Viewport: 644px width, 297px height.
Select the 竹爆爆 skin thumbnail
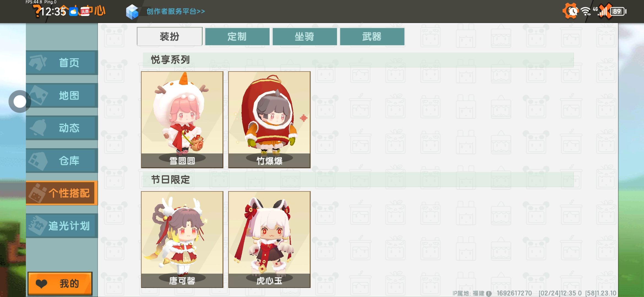[x=269, y=120]
